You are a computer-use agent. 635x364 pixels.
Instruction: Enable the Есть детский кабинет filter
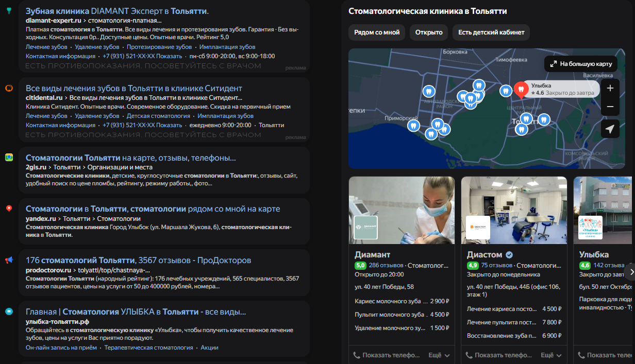point(491,32)
